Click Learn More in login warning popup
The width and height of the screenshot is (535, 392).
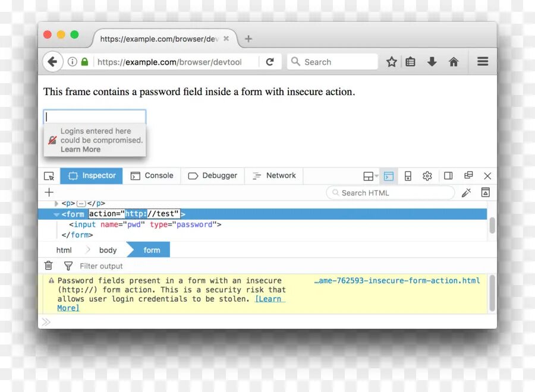point(80,149)
